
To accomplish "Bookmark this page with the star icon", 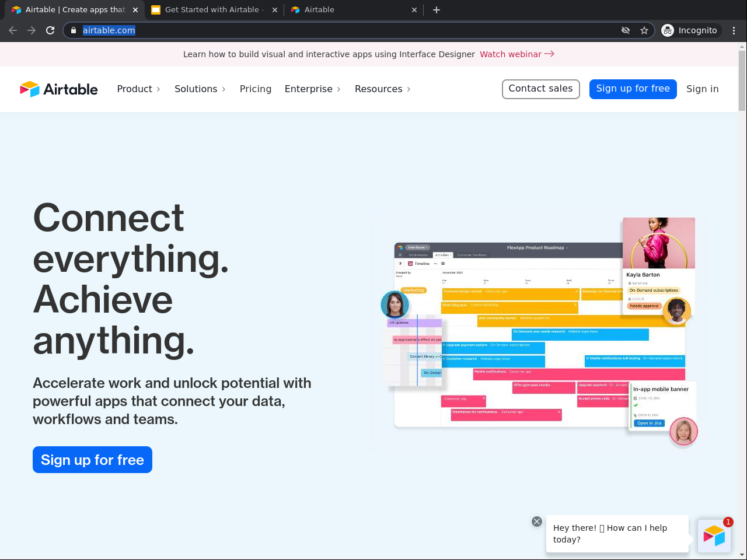I will click(x=644, y=30).
